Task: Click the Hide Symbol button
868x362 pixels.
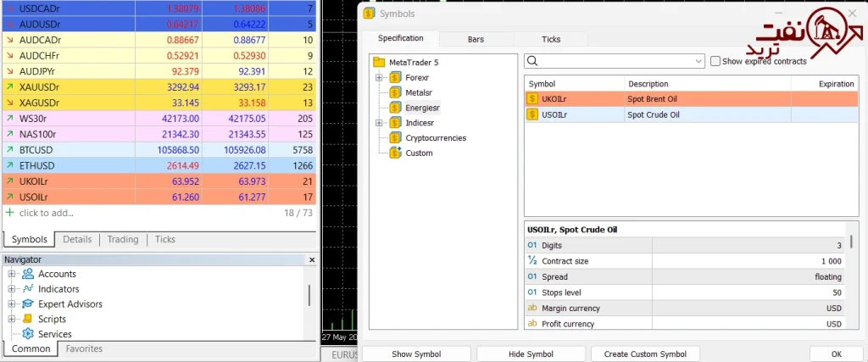Action: (x=531, y=354)
